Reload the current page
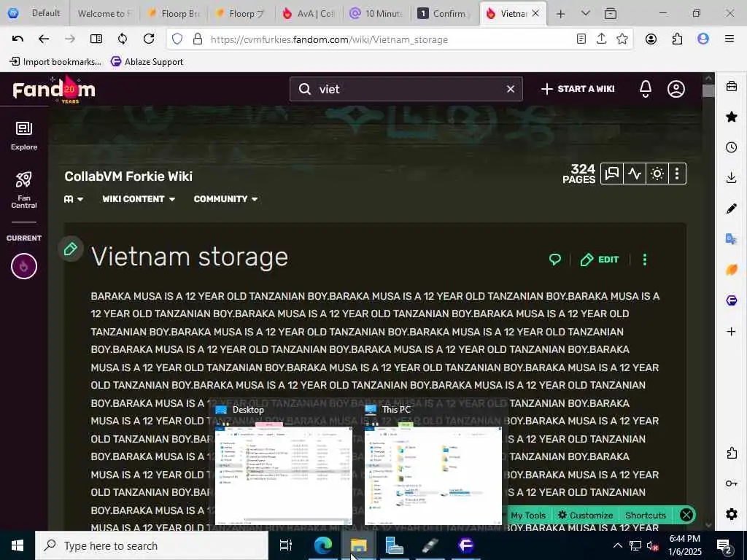The image size is (747, 560). coord(149,39)
